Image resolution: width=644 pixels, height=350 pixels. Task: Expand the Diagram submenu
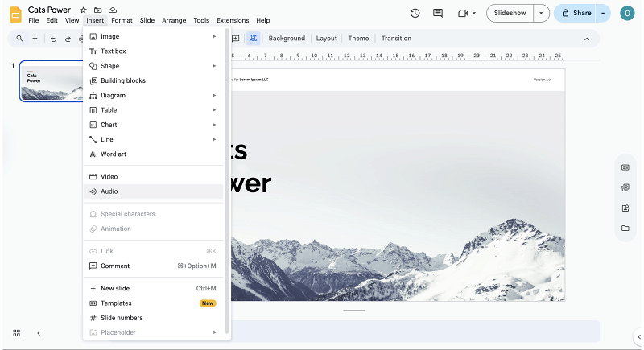[x=214, y=95]
